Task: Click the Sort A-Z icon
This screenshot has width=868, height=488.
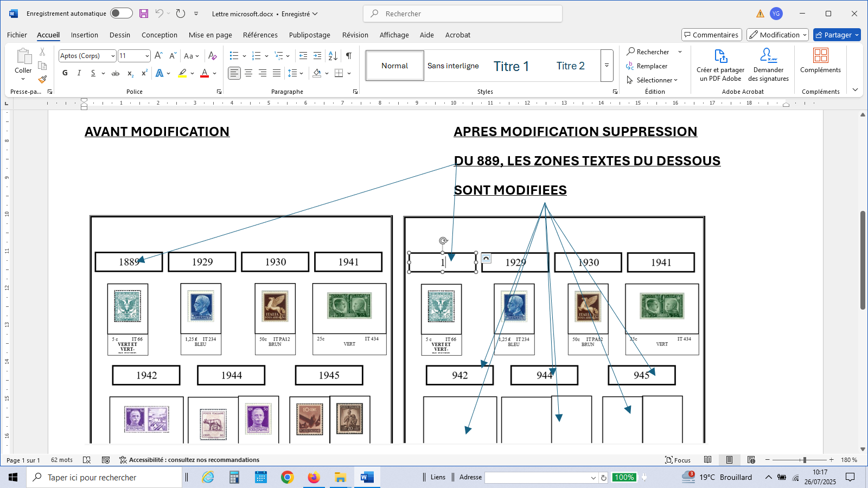Action: (333, 55)
